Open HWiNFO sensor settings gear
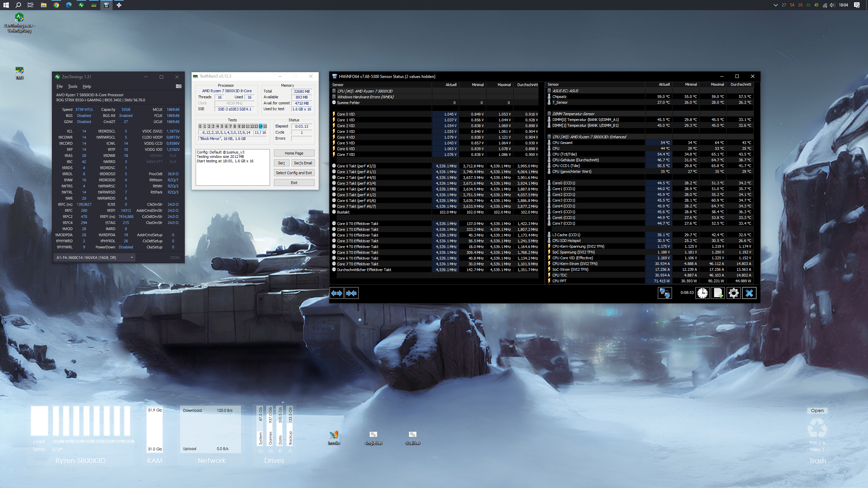The width and height of the screenshot is (868, 488). coord(733,293)
